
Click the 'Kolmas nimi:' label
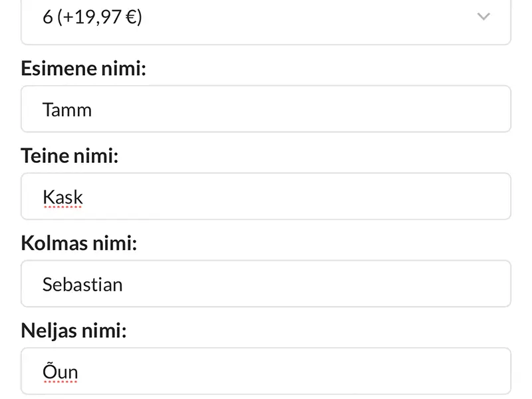click(79, 243)
